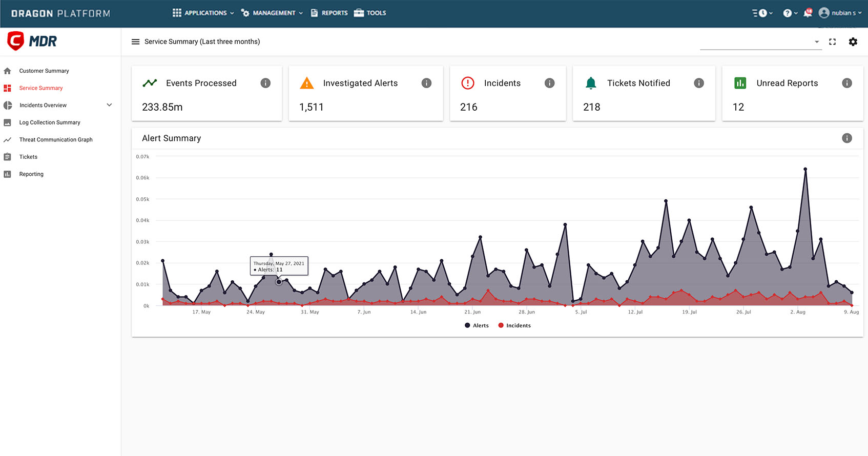This screenshot has width=868, height=456.
Task: Click the '21. Jun' axis label
Action: pos(472,312)
